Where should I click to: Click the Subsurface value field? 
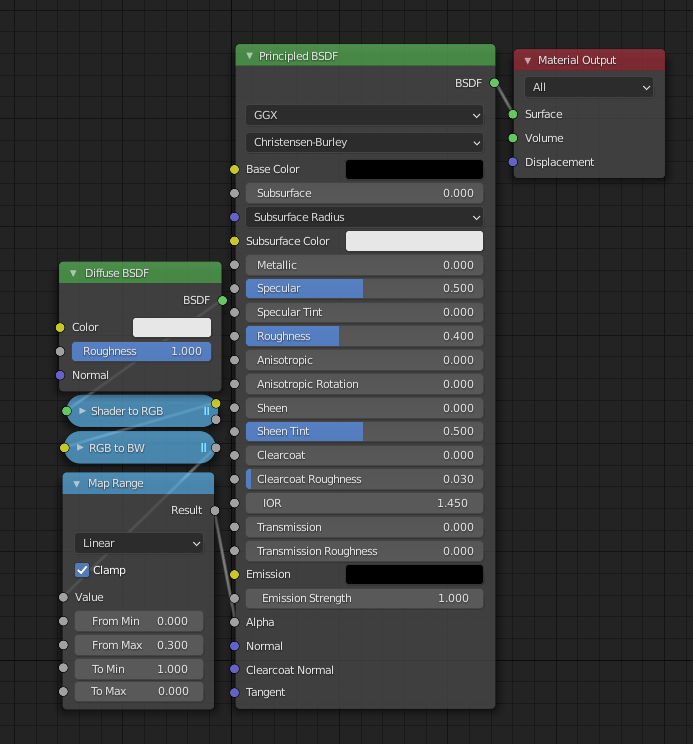pos(364,193)
